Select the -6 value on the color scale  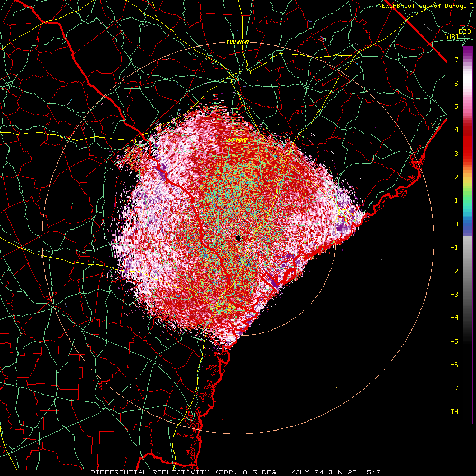tap(454, 365)
